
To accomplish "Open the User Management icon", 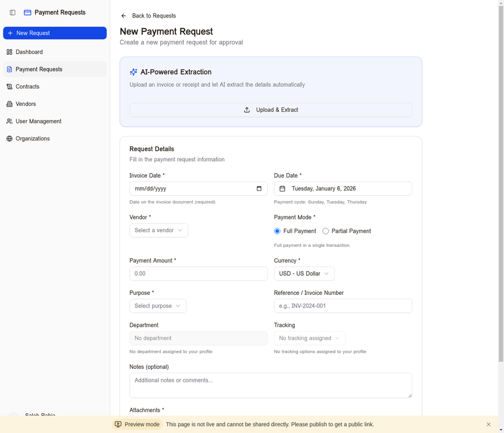I will click(10, 121).
